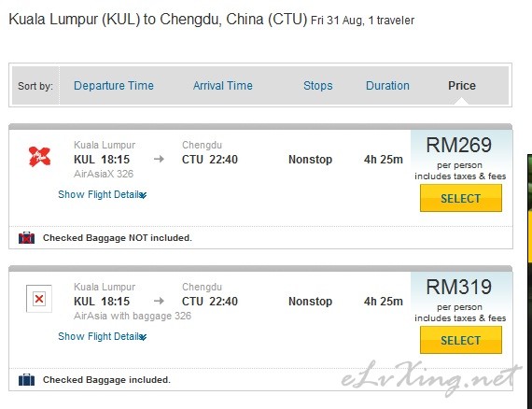Expand Show Flight Details for AirAsiaX 326

coord(102,194)
